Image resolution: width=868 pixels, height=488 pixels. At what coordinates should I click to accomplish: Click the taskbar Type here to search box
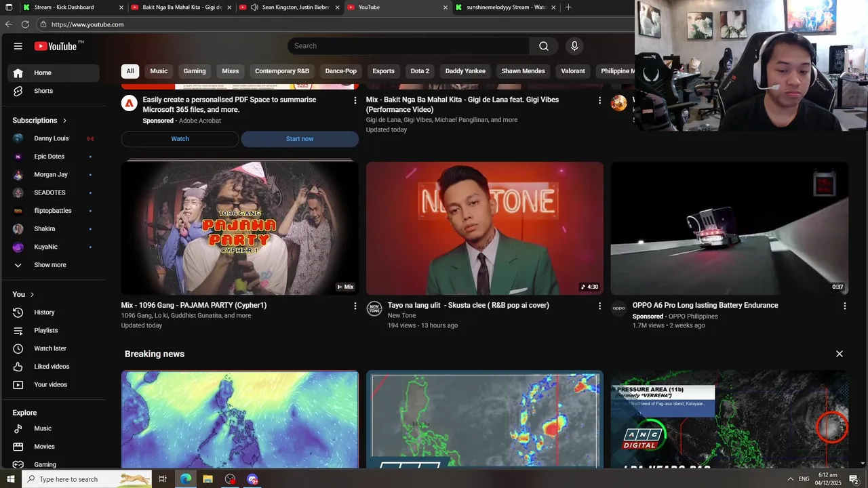88,479
